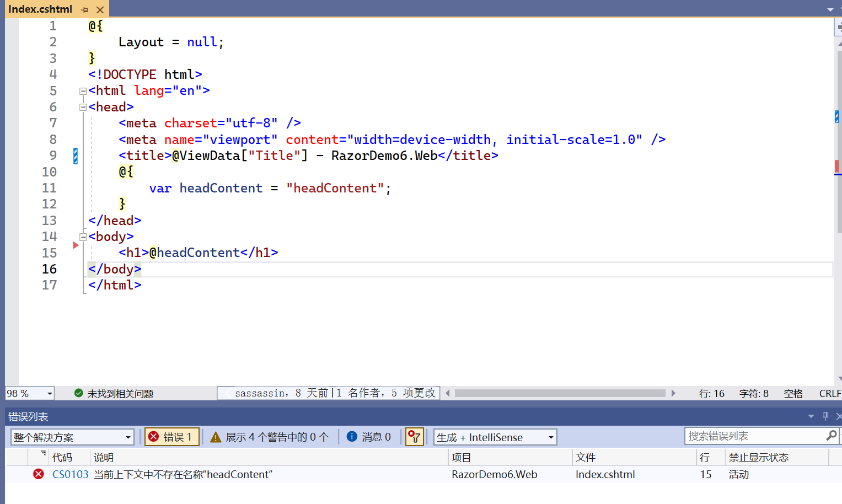Click the red error icon in CS0103 row
The width and height of the screenshot is (842, 504).
[x=39, y=474]
